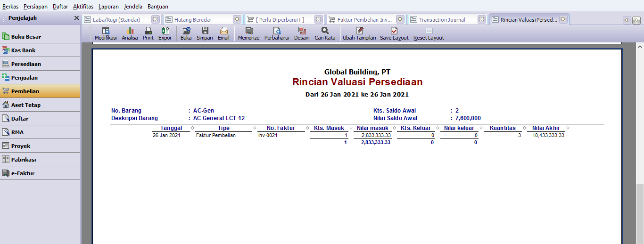This screenshot has width=644, height=244.
Task: Export report with the Expor icon
Action: point(165,33)
